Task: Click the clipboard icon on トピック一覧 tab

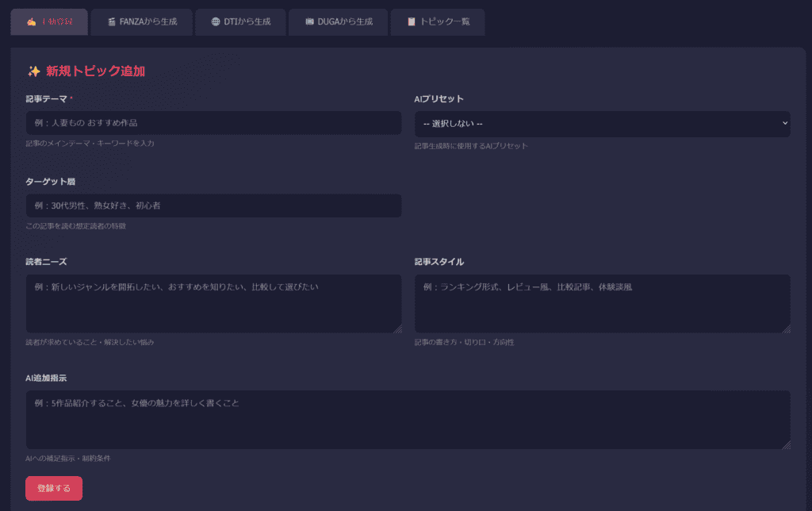Action: click(412, 22)
